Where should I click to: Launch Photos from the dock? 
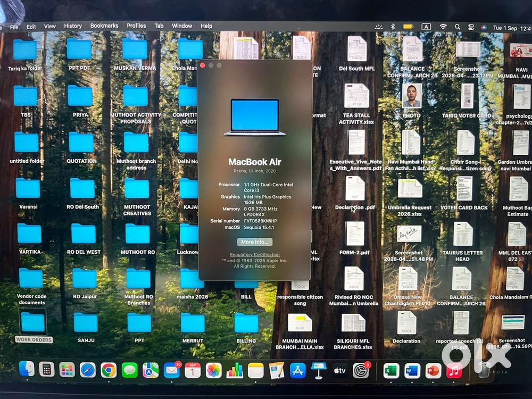pyautogui.click(x=213, y=370)
